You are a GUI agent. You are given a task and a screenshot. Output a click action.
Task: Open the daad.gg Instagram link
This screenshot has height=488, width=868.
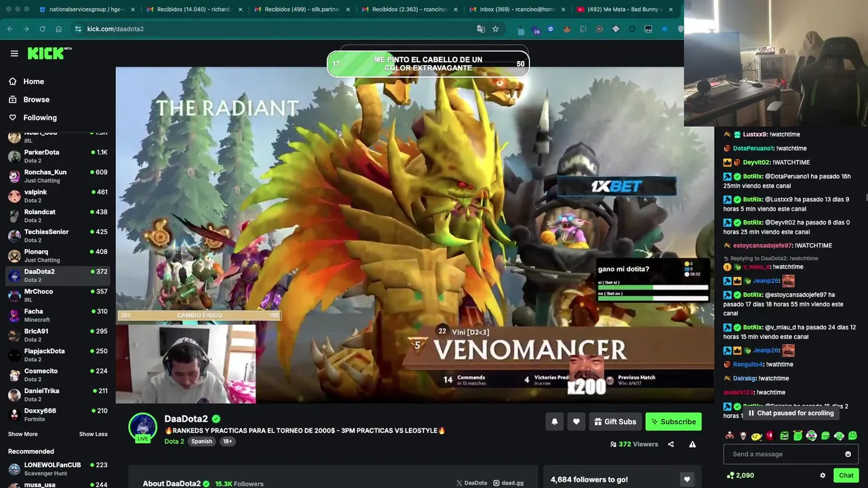(x=509, y=483)
